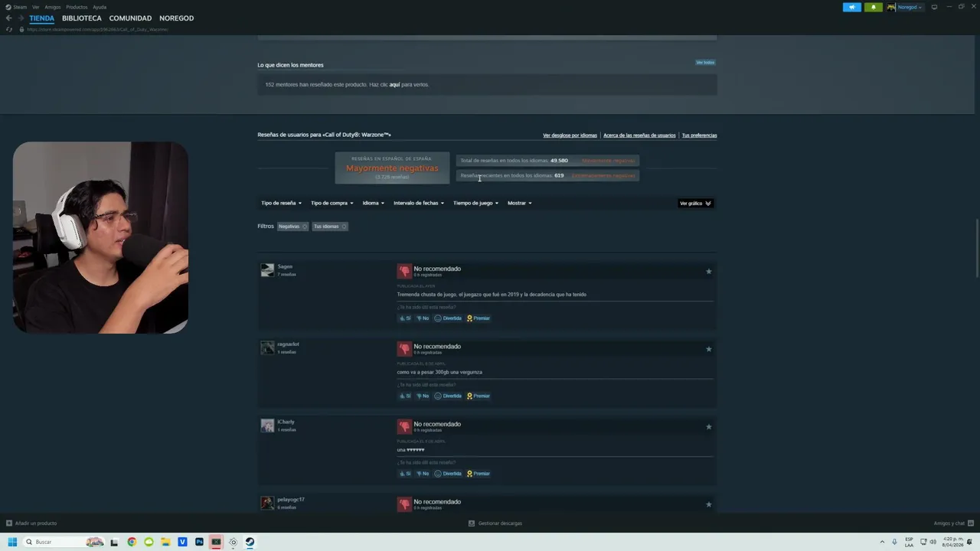This screenshot has width=980, height=551.
Task: Click the thumbs-down icon on ragnadot's review
Action: pyautogui.click(x=404, y=349)
